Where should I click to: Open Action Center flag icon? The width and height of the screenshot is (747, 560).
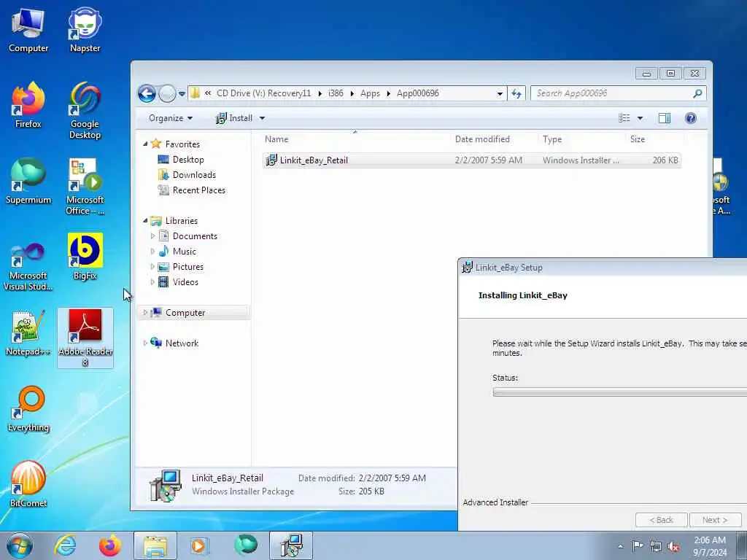point(638,546)
